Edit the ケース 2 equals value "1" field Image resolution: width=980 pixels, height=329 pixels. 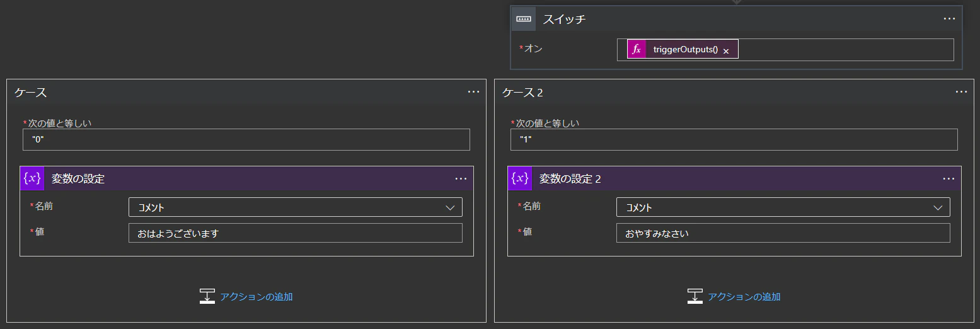tap(734, 139)
